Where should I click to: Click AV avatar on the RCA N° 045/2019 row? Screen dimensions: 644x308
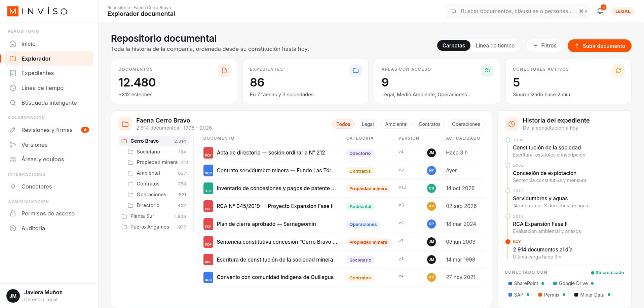[431, 206]
